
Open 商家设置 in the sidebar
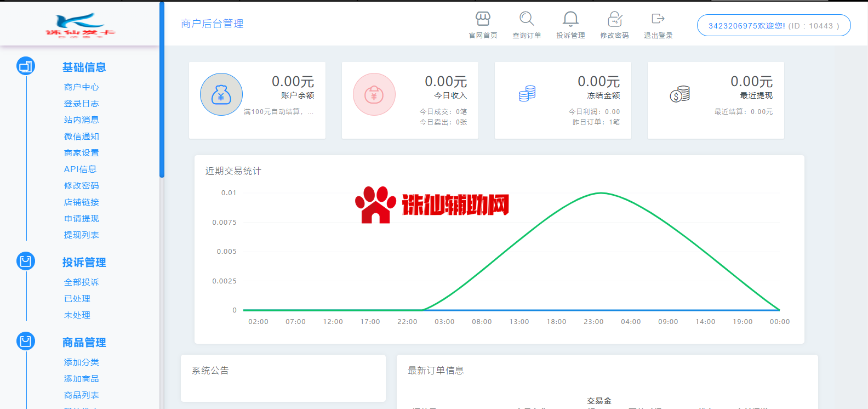[x=81, y=153]
